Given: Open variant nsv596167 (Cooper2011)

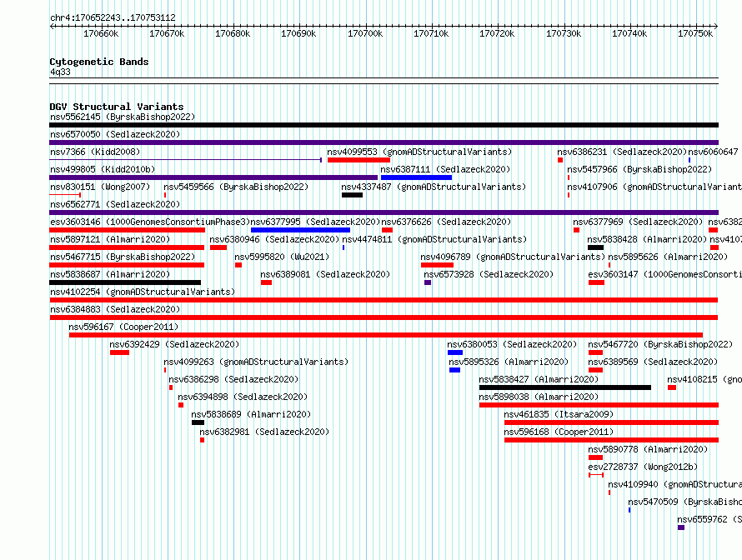Looking at the screenshot, I should click(x=123, y=327).
